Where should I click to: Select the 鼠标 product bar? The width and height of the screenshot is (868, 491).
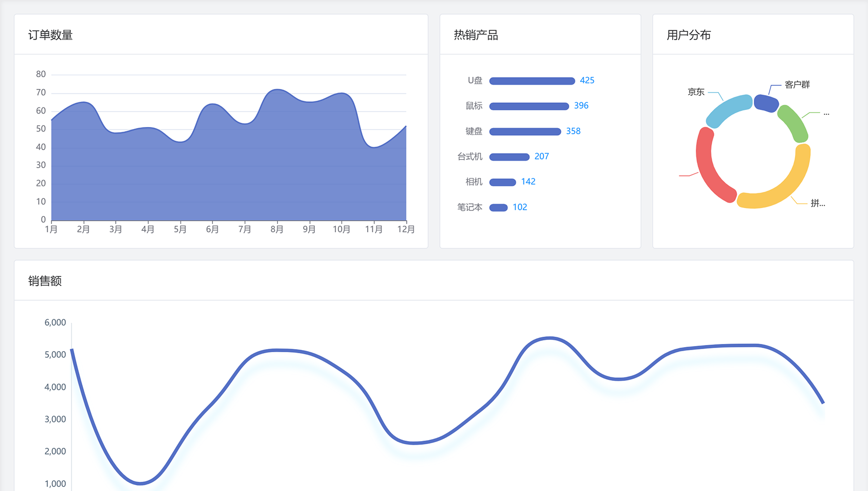click(529, 106)
